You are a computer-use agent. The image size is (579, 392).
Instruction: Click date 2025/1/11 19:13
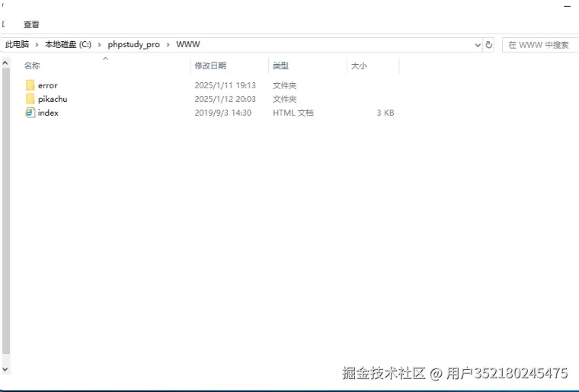225,85
